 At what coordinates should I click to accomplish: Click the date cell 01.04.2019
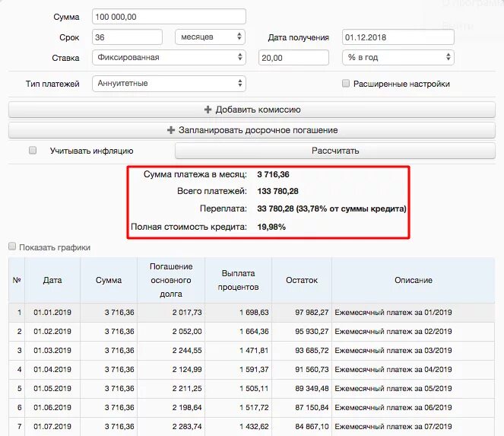(x=52, y=369)
